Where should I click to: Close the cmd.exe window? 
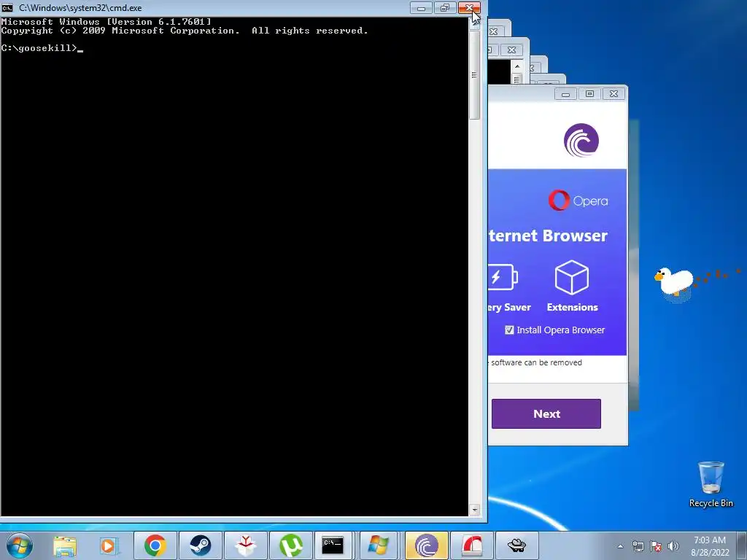[469, 7]
